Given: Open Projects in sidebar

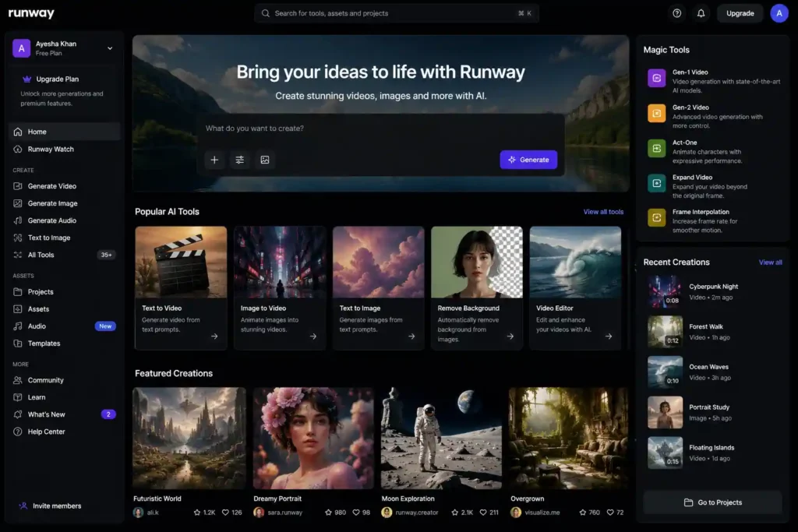Looking at the screenshot, I should 65,292.
